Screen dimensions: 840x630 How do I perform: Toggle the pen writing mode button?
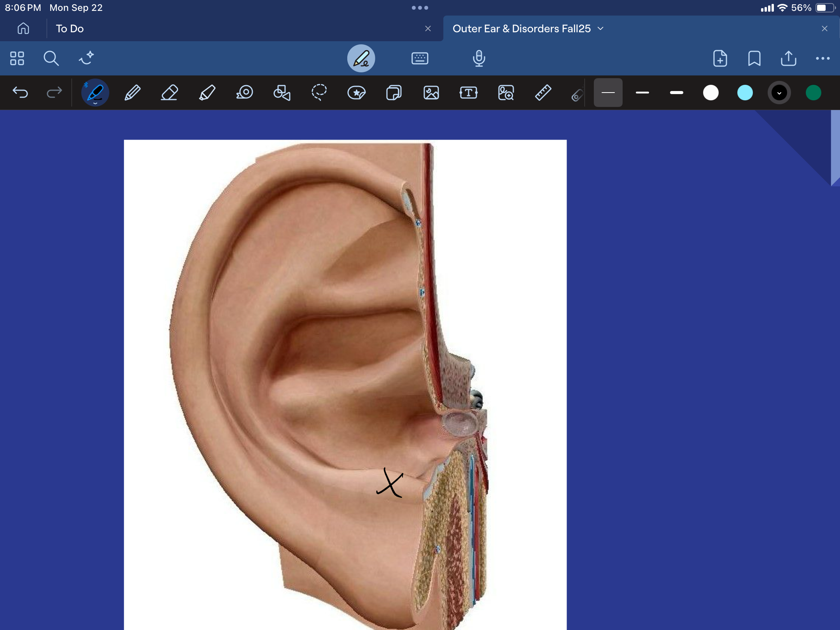pyautogui.click(x=361, y=58)
